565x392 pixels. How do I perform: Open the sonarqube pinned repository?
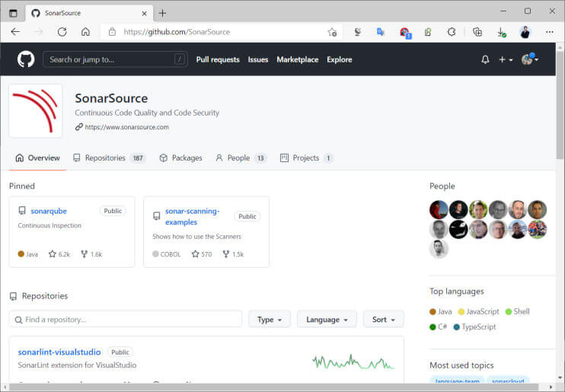pos(49,211)
